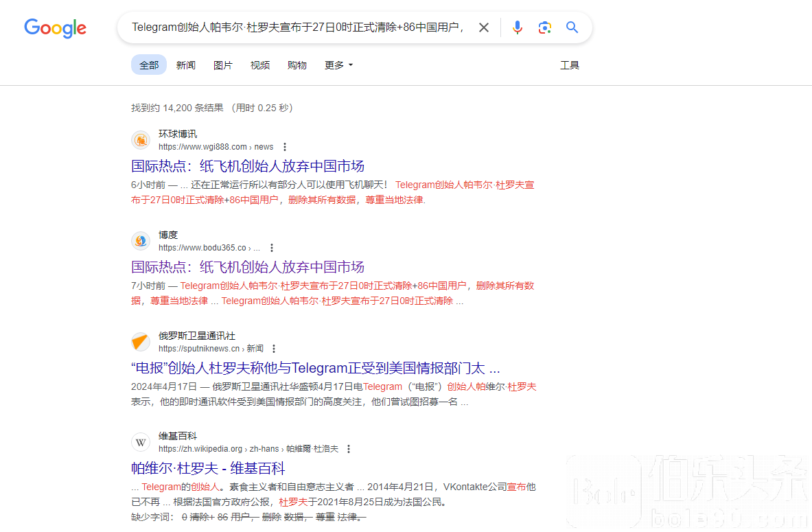Open Google Lens image search icon

pyautogui.click(x=544, y=27)
